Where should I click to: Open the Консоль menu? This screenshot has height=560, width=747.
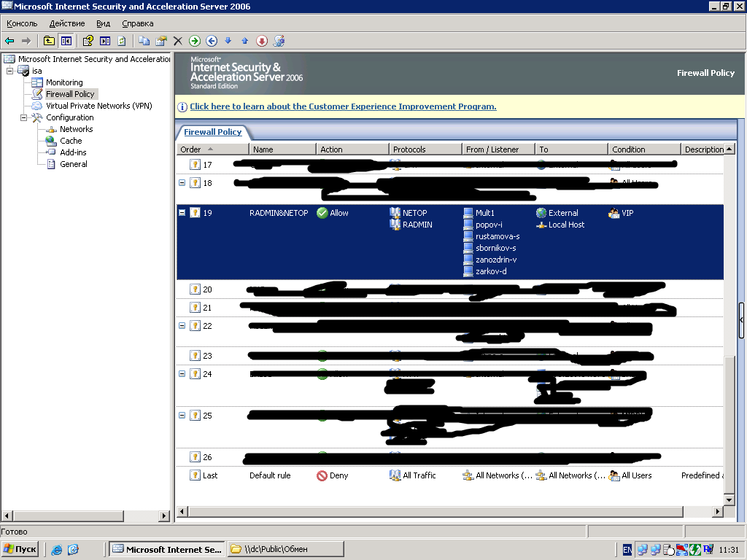[22, 23]
